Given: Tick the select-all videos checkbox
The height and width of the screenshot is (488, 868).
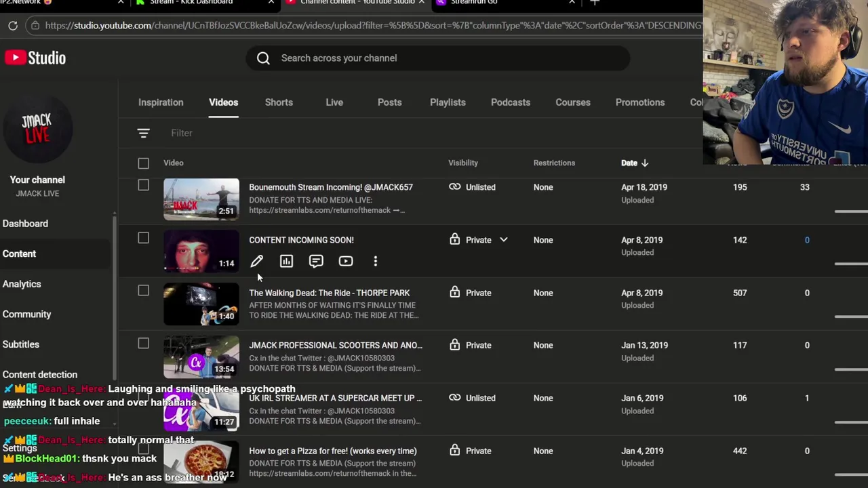Looking at the screenshot, I should pos(143,163).
